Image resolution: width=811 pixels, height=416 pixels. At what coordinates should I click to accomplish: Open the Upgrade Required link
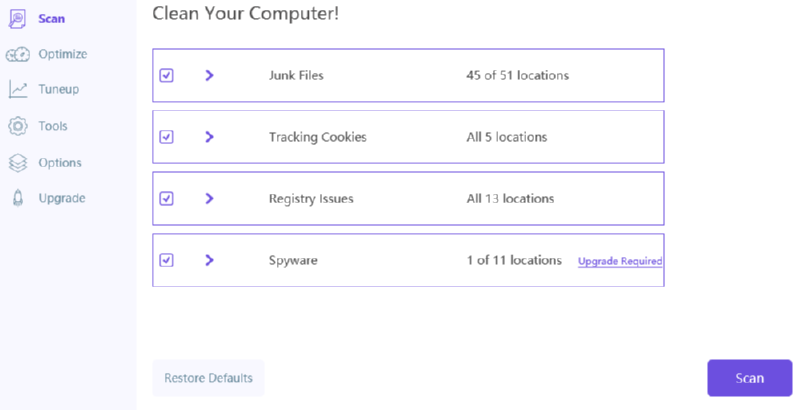point(620,261)
